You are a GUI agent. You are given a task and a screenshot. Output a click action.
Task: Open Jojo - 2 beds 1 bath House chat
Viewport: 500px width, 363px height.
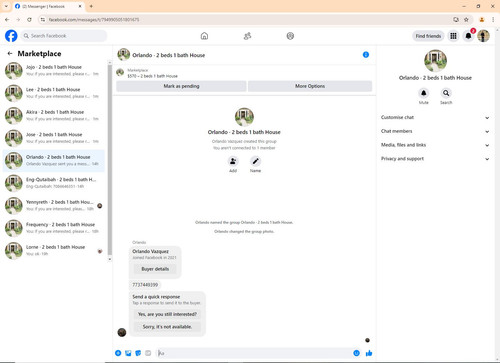coord(54,71)
